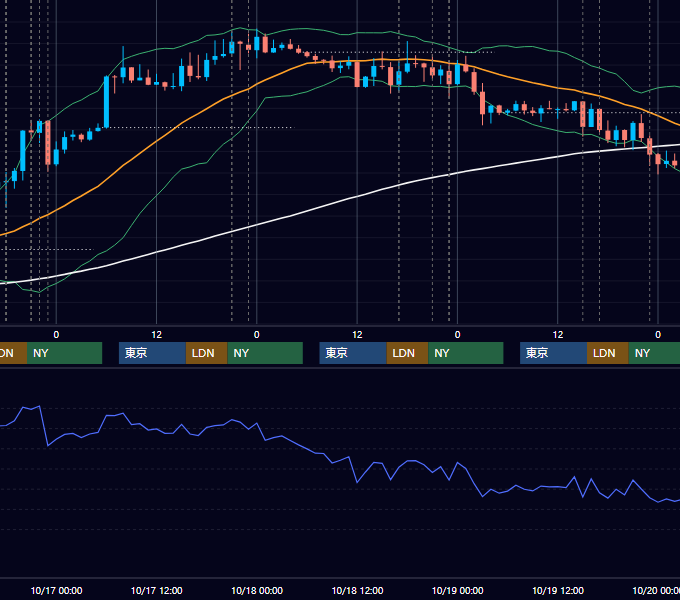Click the tall blue candle left of 10/17 12:00
Screen dimensions: 680x600
point(106,102)
